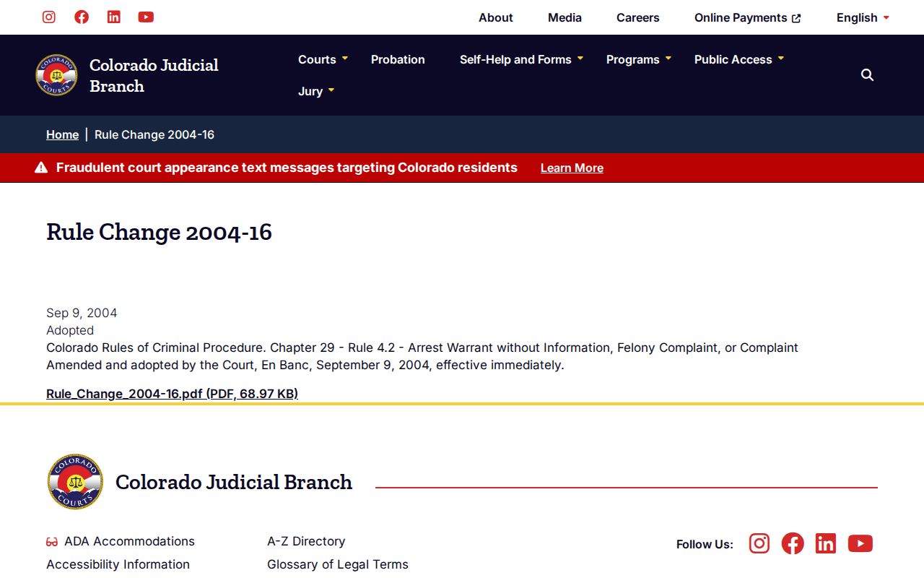Open Accessibility Information link
924x578 pixels.
118,564
